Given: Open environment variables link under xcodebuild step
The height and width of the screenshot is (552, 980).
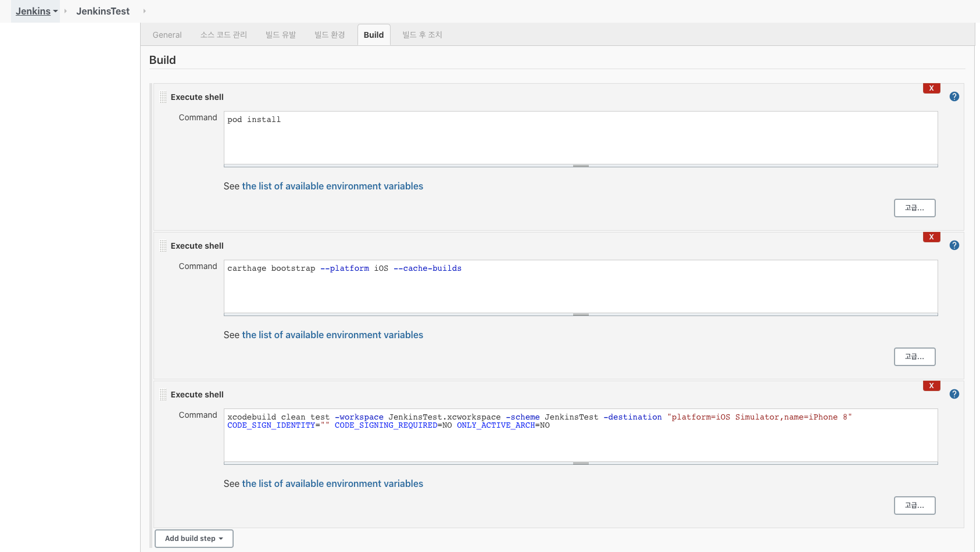Looking at the screenshot, I should pos(332,483).
